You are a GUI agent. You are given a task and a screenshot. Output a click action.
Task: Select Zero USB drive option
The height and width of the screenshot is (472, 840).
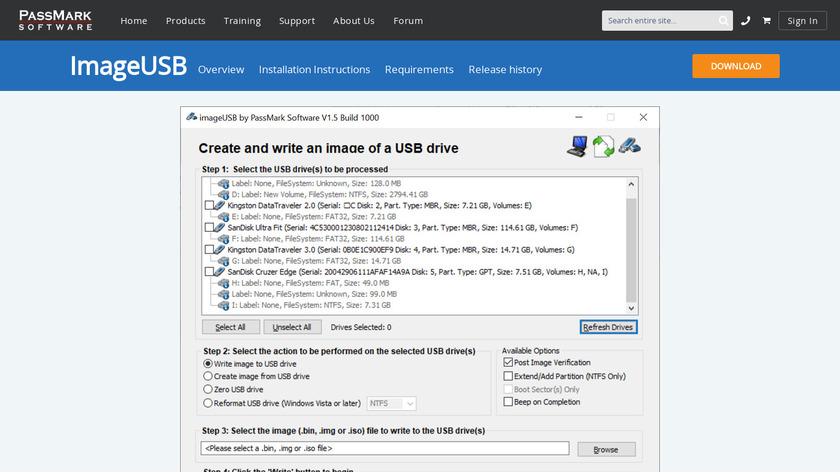pos(208,389)
